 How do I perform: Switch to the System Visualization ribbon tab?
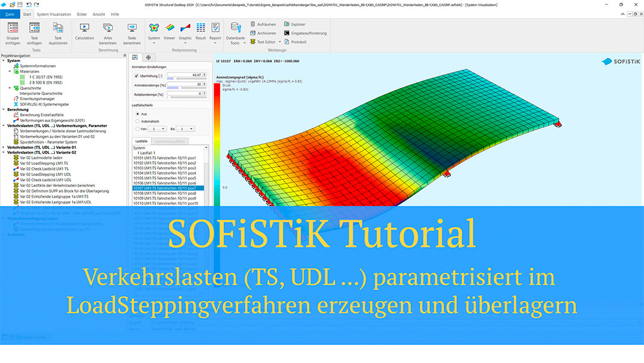point(53,14)
